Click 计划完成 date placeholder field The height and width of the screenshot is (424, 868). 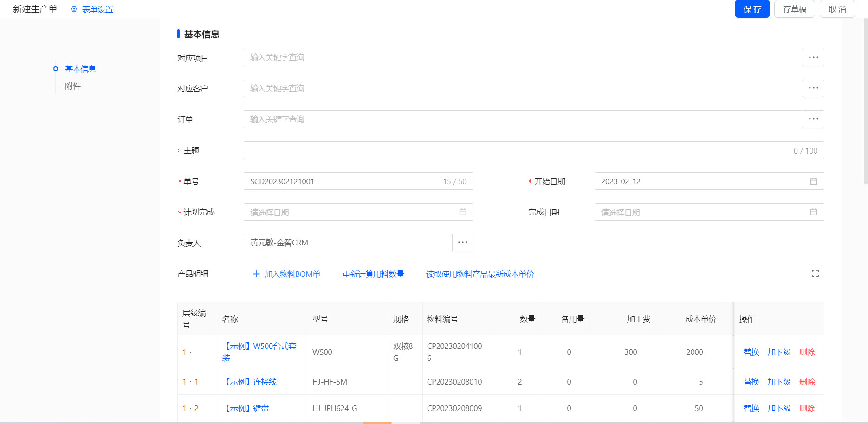[x=358, y=212]
